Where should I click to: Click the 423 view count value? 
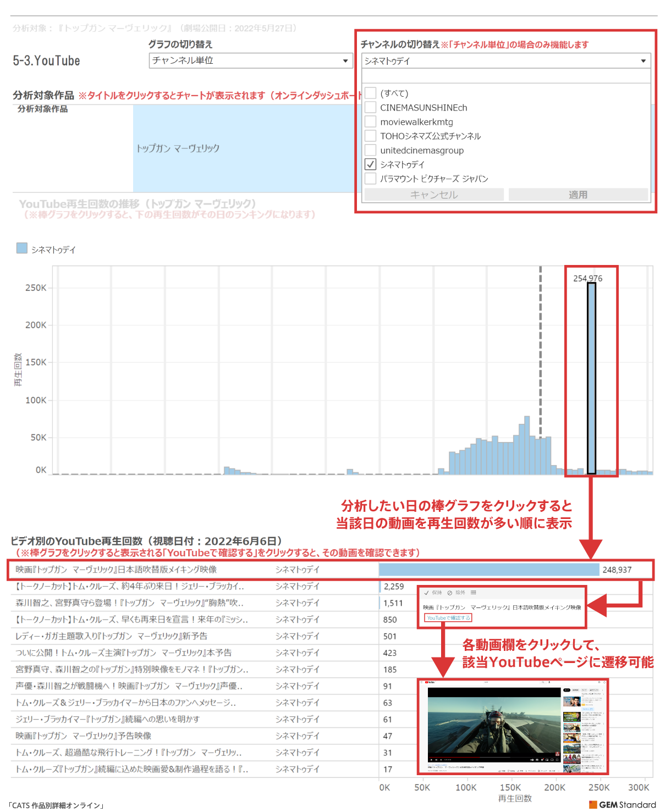(x=390, y=653)
